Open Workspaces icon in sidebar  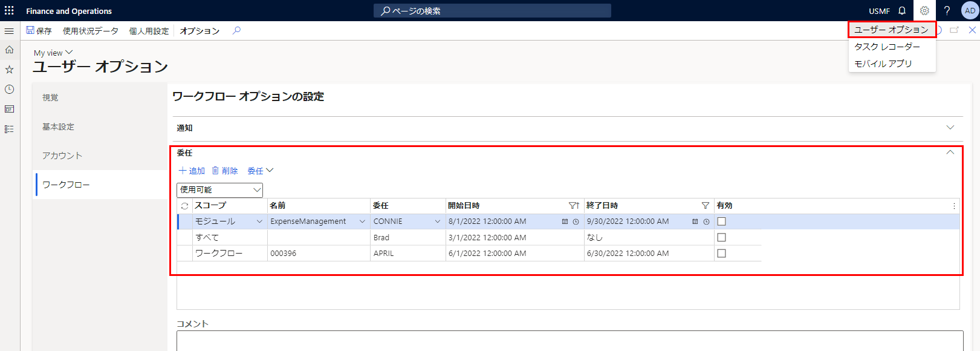click(x=9, y=109)
